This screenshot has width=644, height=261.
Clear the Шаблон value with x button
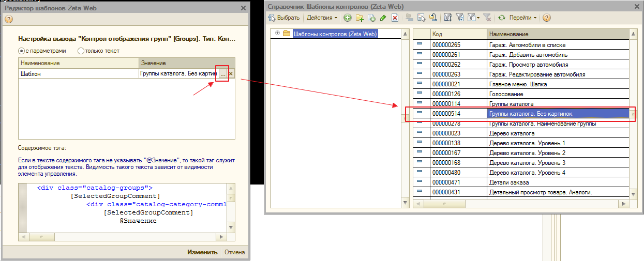click(231, 74)
